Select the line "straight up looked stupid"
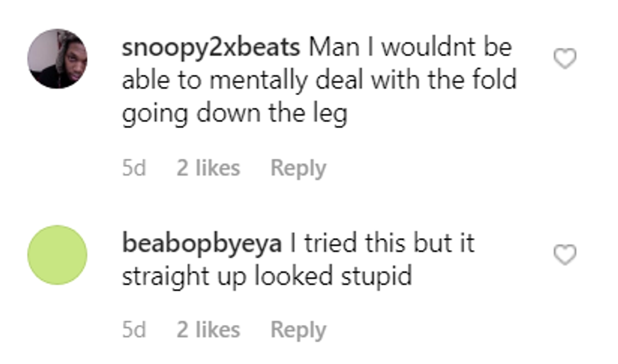The image size is (618, 364). (266, 276)
